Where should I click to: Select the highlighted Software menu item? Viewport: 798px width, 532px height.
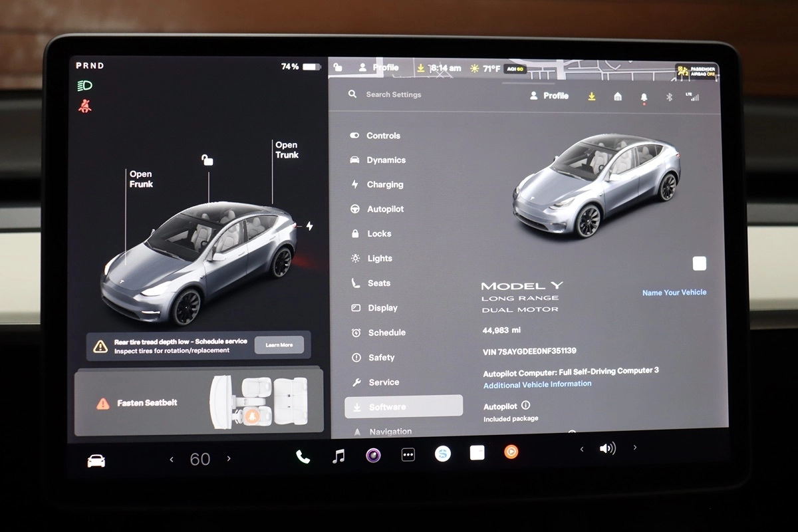(x=404, y=406)
